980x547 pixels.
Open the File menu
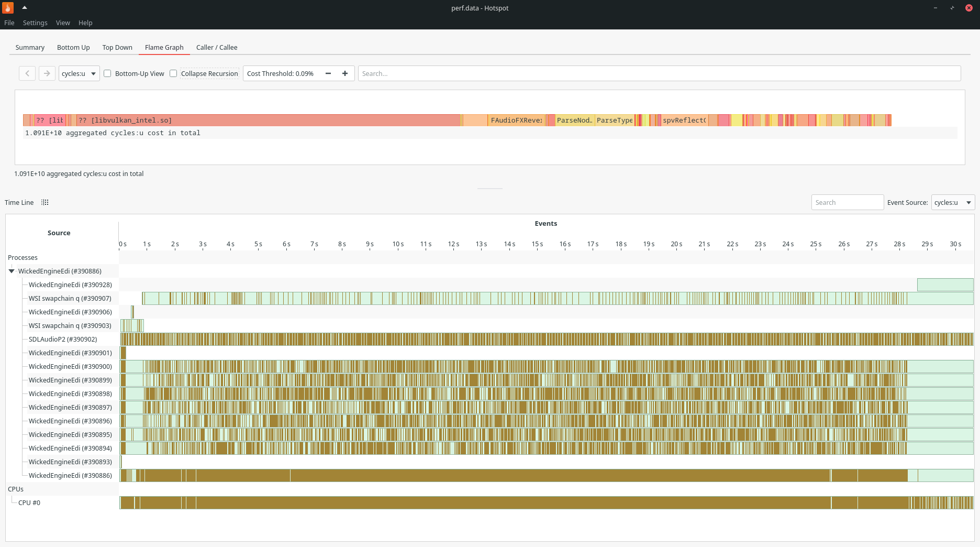click(9, 23)
